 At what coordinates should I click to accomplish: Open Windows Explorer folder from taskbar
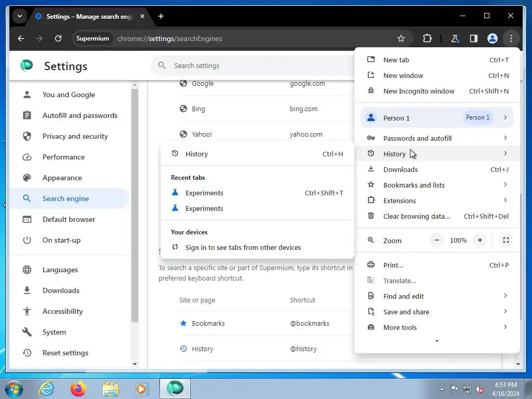111,389
